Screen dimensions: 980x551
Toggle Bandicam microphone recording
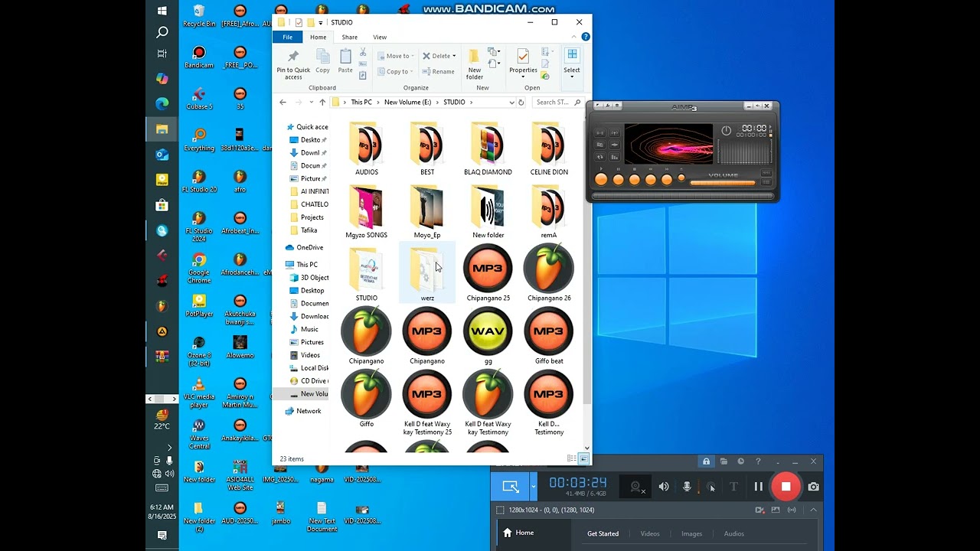click(x=687, y=486)
